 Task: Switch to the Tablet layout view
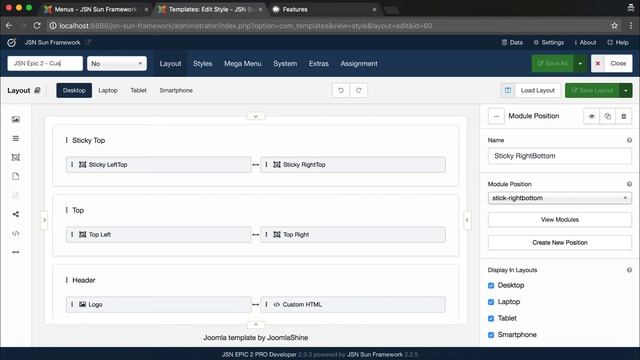click(x=138, y=90)
